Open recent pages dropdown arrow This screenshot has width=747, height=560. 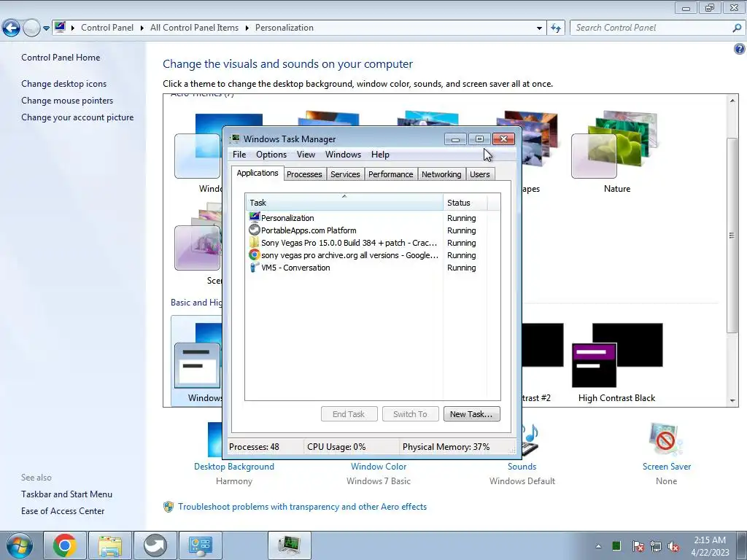click(x=46, y=28)
